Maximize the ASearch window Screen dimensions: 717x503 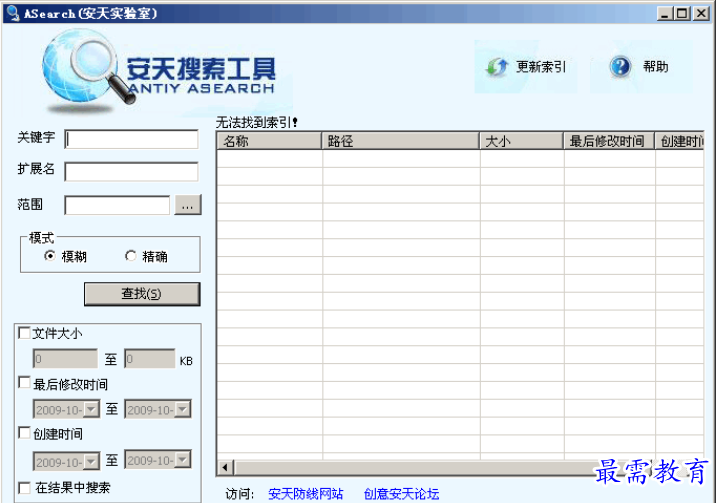(x=682, y=13)
